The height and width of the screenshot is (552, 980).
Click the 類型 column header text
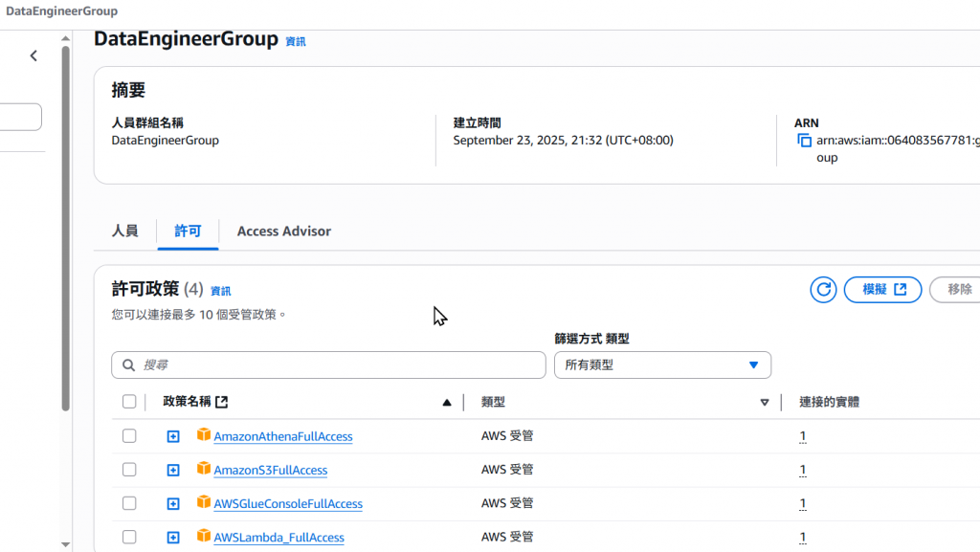pos(493,402)
